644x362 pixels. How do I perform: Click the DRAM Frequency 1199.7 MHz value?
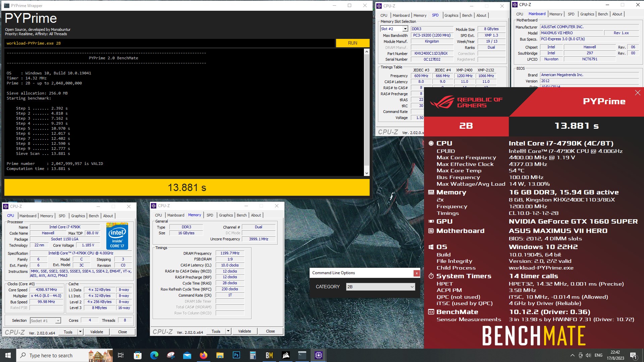point(230,253)
